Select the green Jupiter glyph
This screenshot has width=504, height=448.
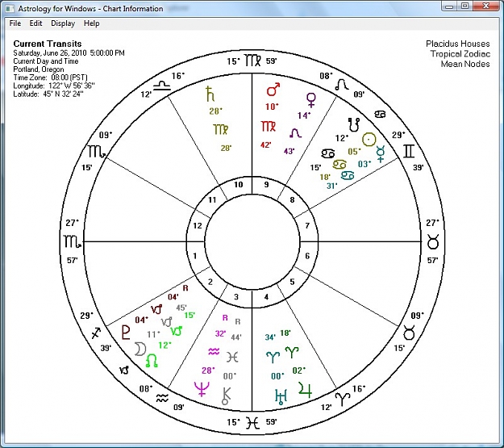(x=305, y=389)
